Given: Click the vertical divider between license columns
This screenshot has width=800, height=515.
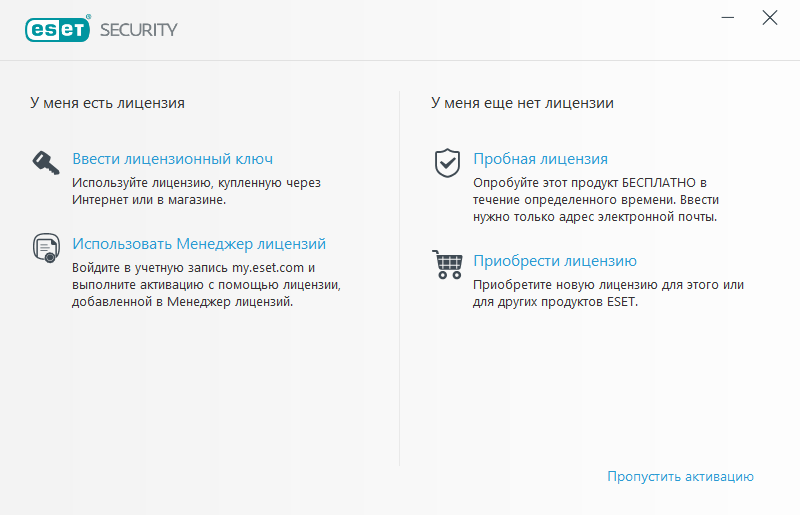Looking at the screenshot, I should [400, 280].
